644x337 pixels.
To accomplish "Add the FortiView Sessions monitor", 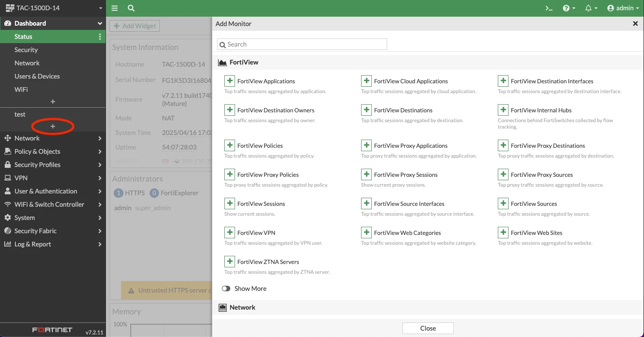I will pos(229,203).
